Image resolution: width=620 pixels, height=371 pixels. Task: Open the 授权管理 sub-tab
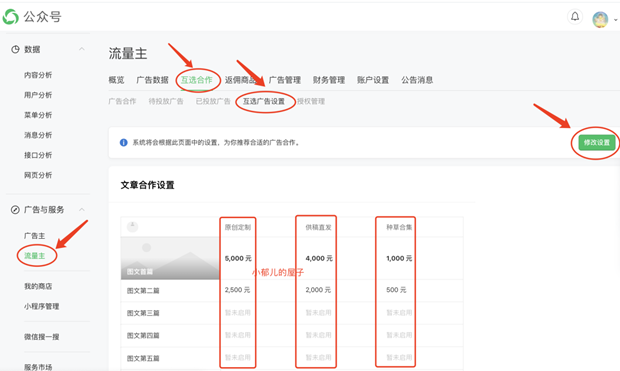(x=311, y=101)
